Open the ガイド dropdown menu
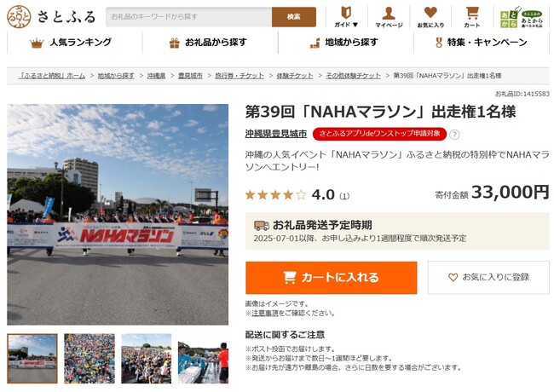 346,17
